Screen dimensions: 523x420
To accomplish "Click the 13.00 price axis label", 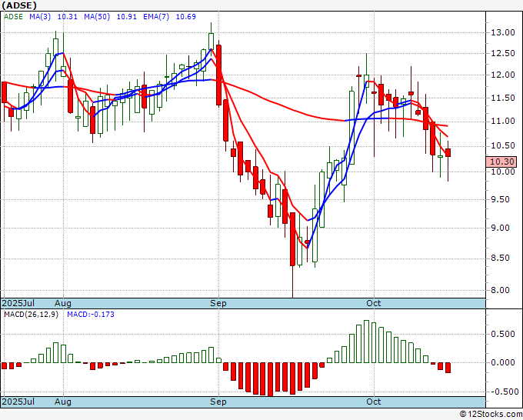I will (503, 32).
